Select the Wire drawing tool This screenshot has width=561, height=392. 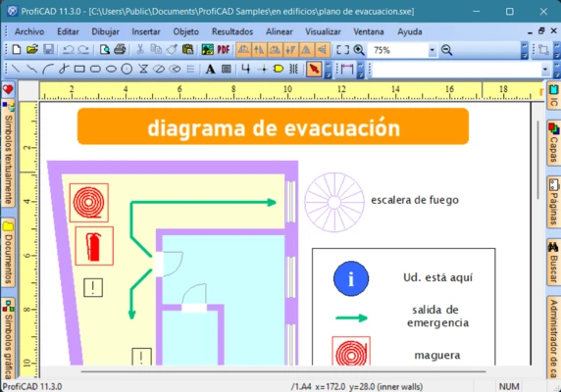click(x=245, y=69)
